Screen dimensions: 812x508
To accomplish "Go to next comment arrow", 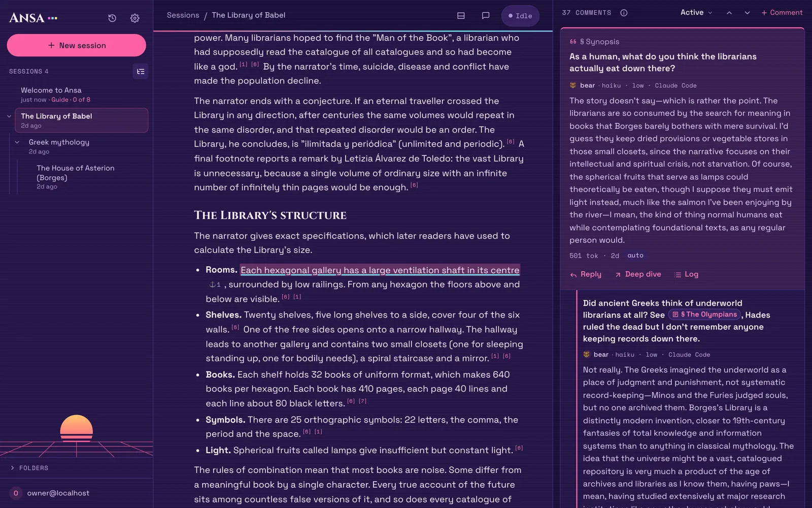I will (x=747, y=13).
